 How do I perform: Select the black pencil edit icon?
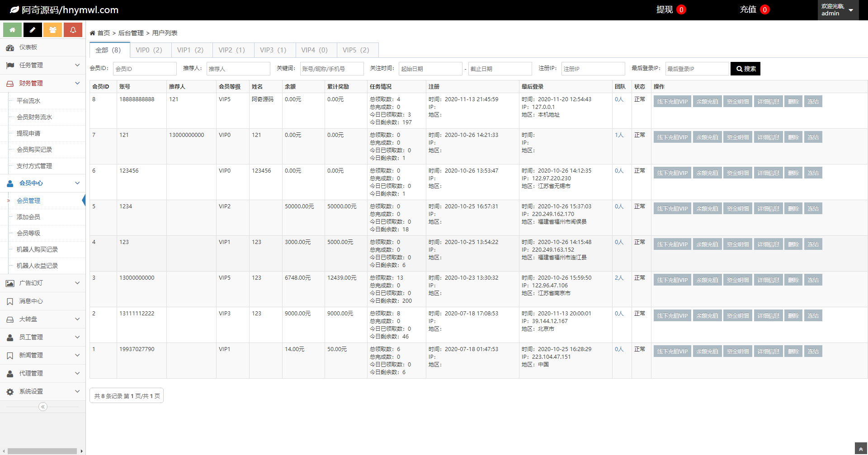[x=33, y=30]
